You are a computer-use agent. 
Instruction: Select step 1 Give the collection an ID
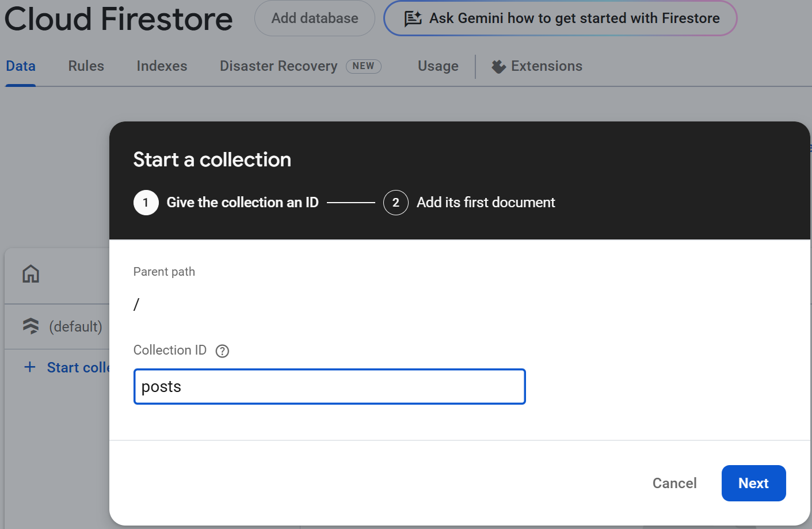point(226,203)
